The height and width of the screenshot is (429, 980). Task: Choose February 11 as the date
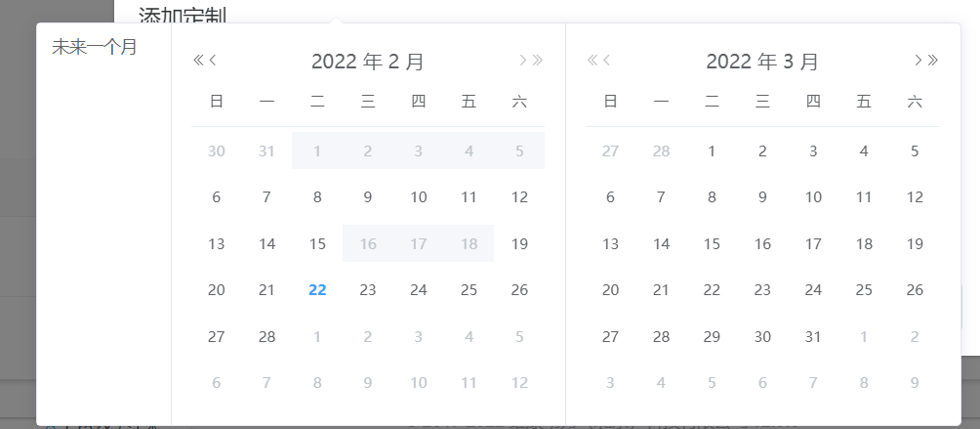(469, 197)
